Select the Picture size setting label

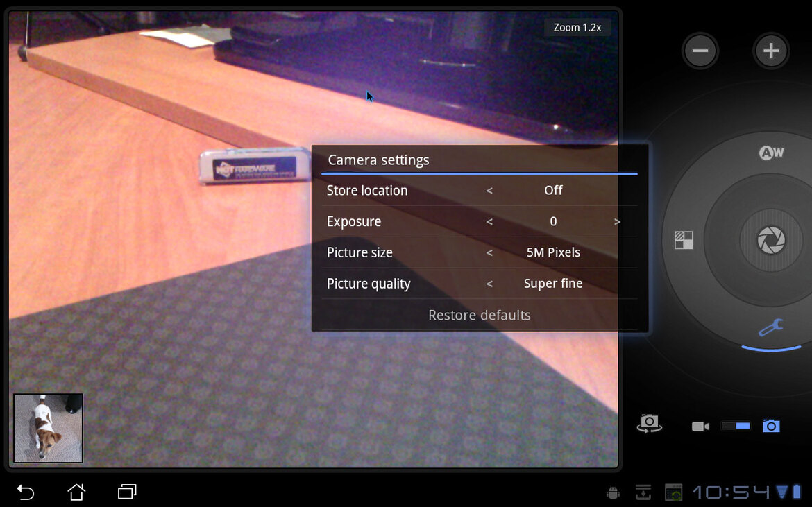click(360, 252)
